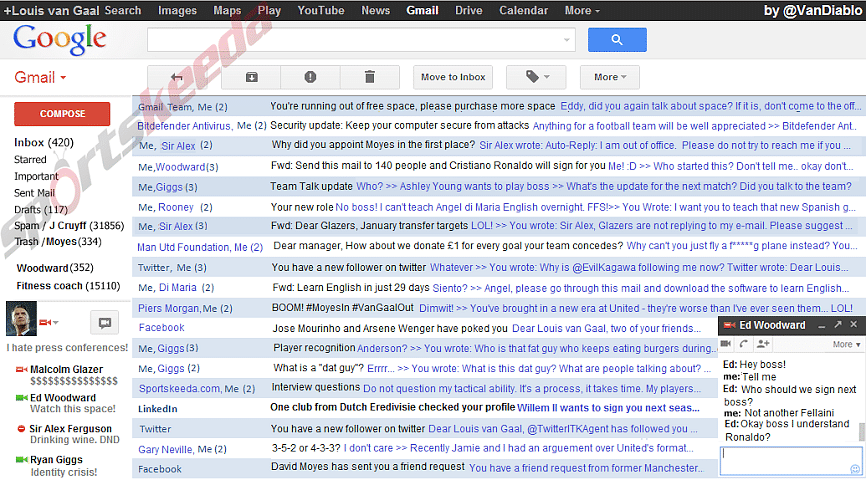
Task: Click the blue search magnifier button
Action: pos(617,40)
